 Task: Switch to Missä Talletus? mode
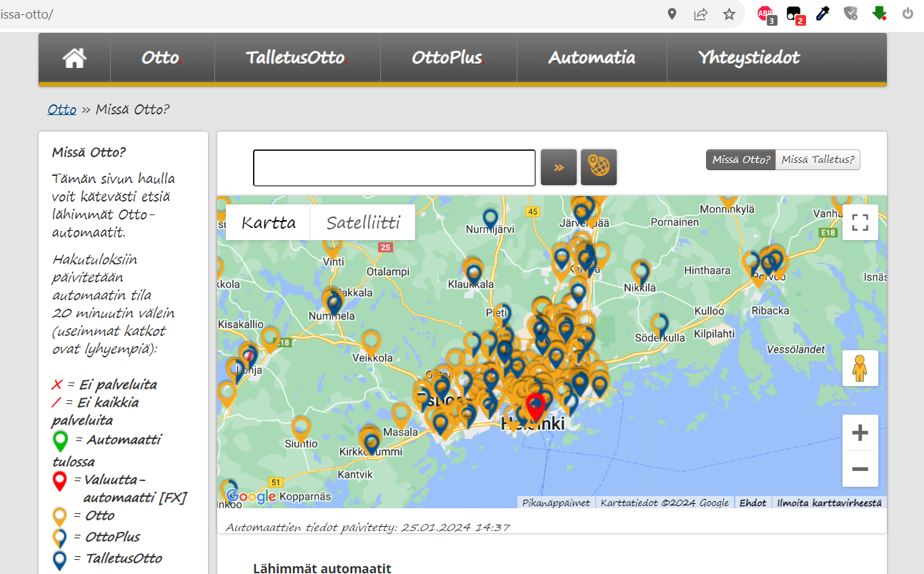point(818,159)
